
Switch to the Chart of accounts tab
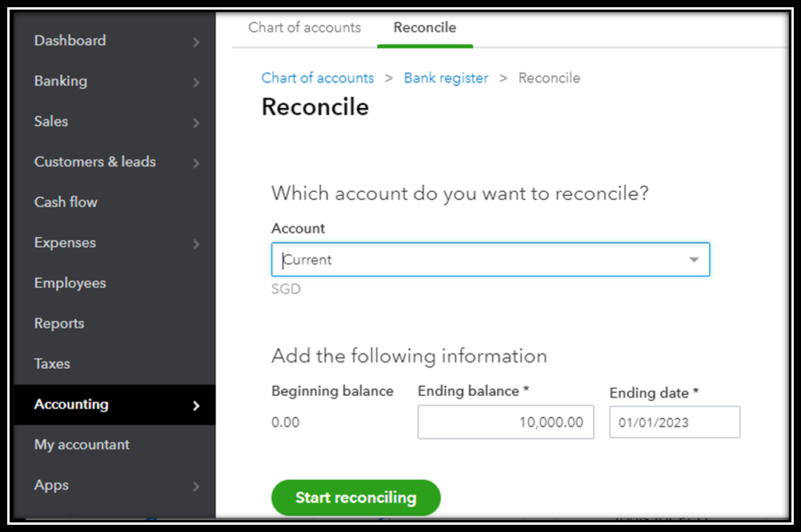click(304, 27)
